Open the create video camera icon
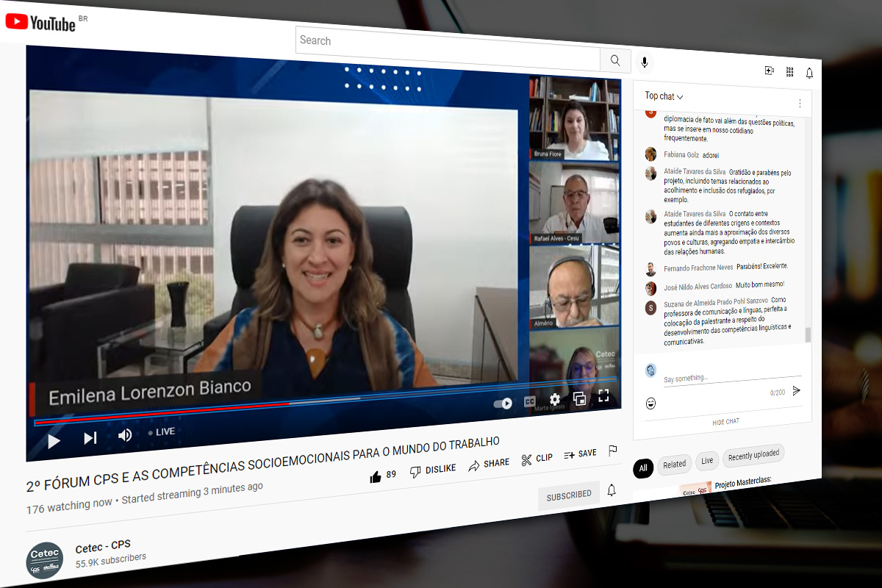This screenshot has width=882, height=588. [770, 71]
